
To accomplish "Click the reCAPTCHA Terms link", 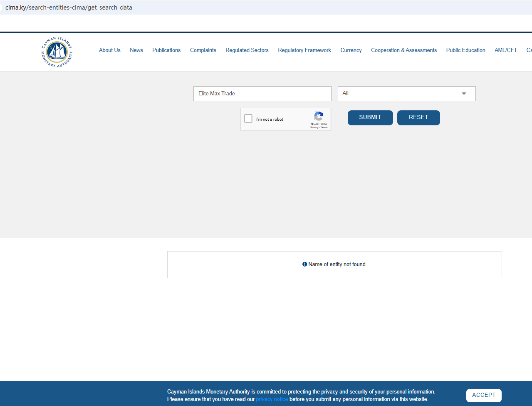I will (x=324, y=127).
